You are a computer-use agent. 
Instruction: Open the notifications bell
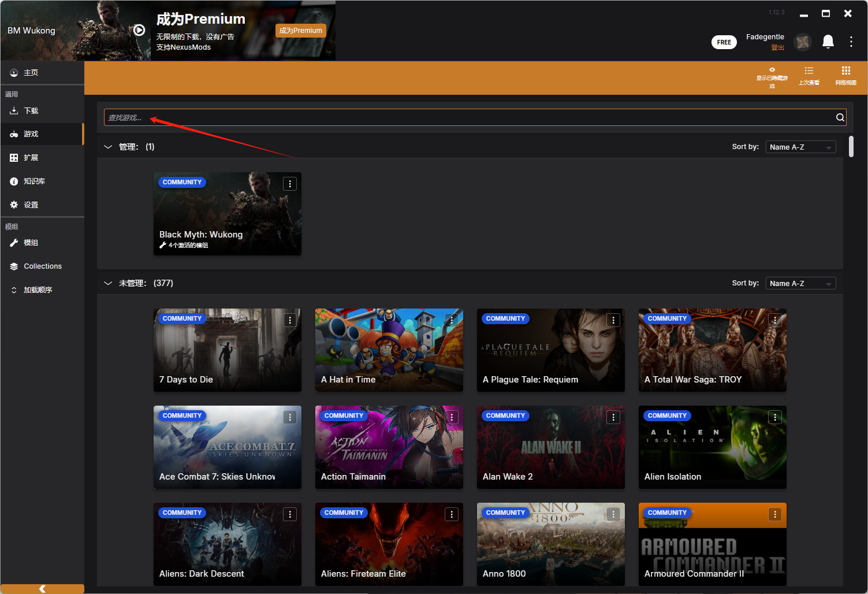pyautogui.click(x=828, y=42)
